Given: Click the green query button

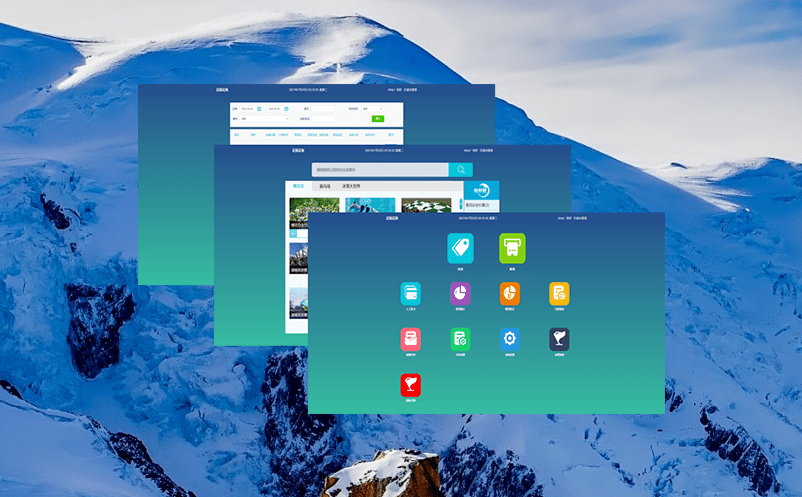Looking at the screenshot, I should click(377, 118).
